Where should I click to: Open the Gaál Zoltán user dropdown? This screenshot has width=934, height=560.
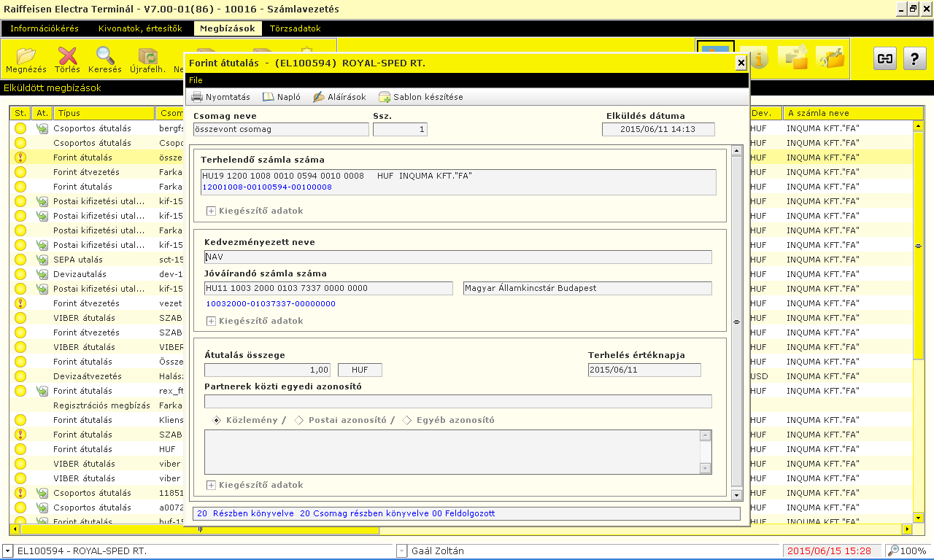pyautogui.click(x=402, y=551)
